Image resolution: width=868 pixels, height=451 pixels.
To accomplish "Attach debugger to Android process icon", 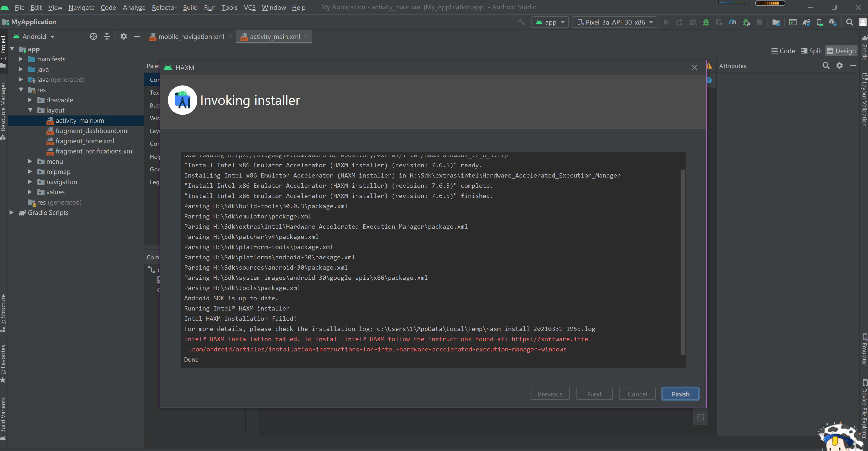I will 746,22.
